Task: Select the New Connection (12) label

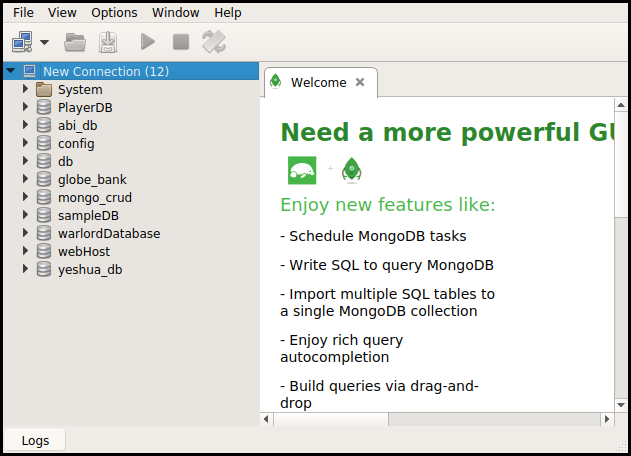Action: click(x=106, y=72)
